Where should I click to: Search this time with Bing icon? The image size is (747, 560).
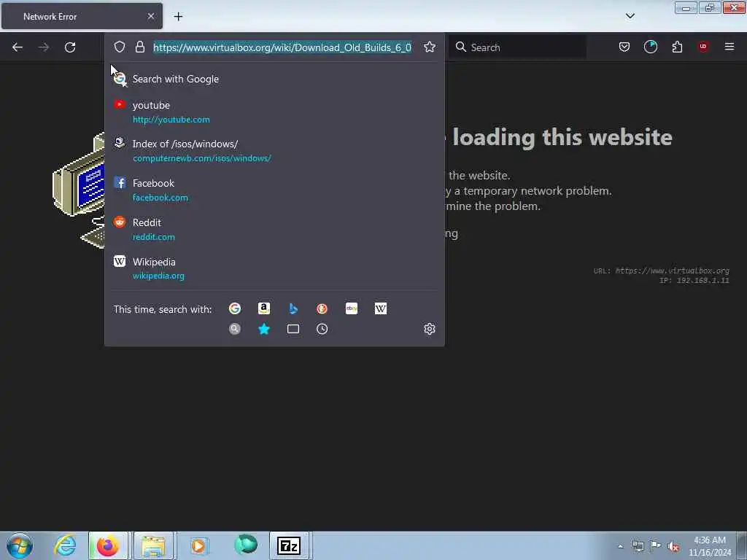point(293,308)
